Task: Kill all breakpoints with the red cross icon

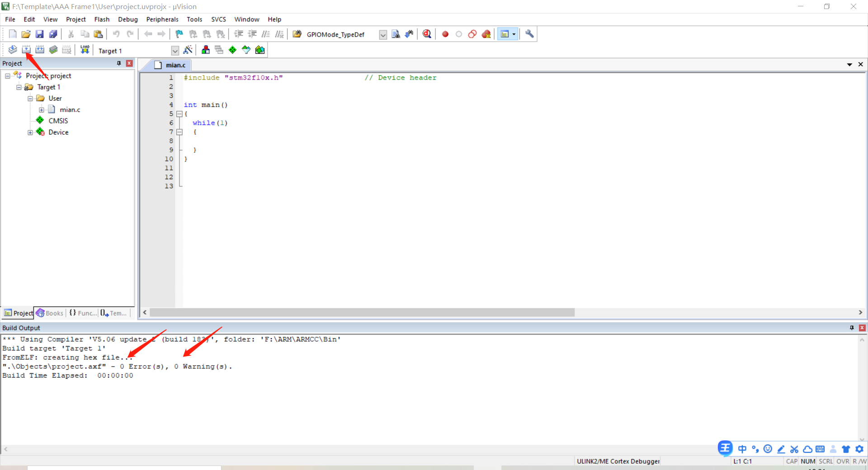Action: click(x=486, y=34)
